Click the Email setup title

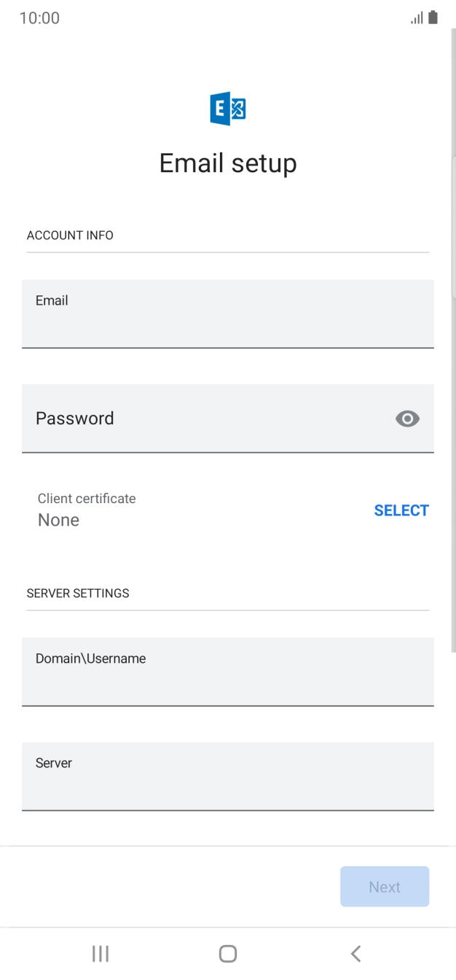[227, 163]
